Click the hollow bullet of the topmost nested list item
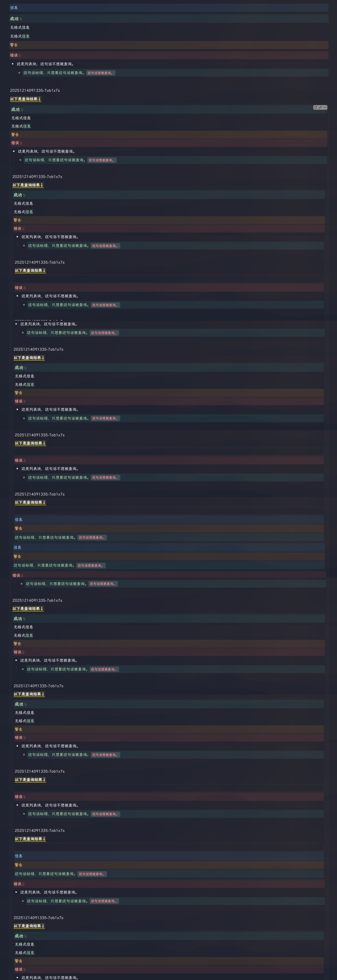Viewport: 337px width, 980px height. point(19,73)
